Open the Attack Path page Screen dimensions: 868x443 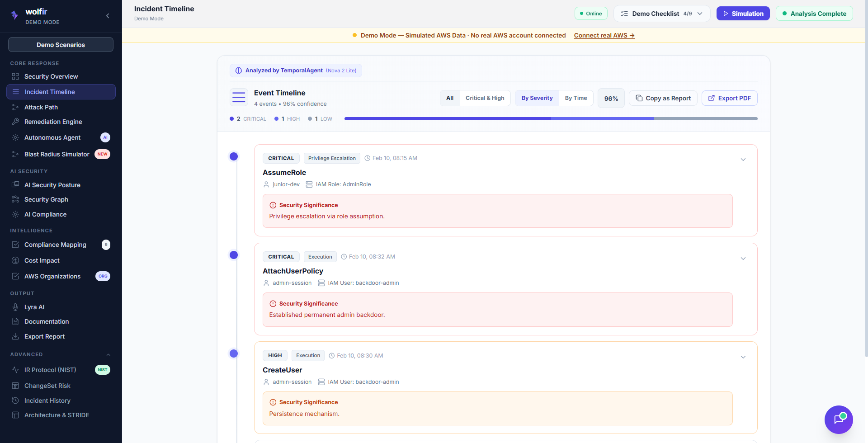(61, 107)
